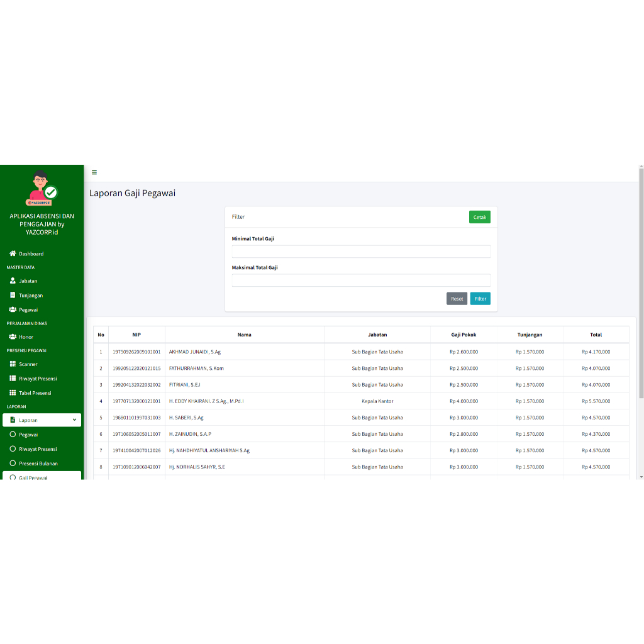Click the Tabel Presensi grid icon

click(x=13, y=392)
